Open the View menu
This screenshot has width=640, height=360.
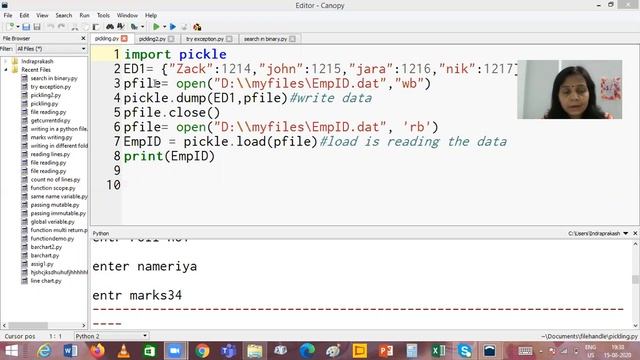42,15
